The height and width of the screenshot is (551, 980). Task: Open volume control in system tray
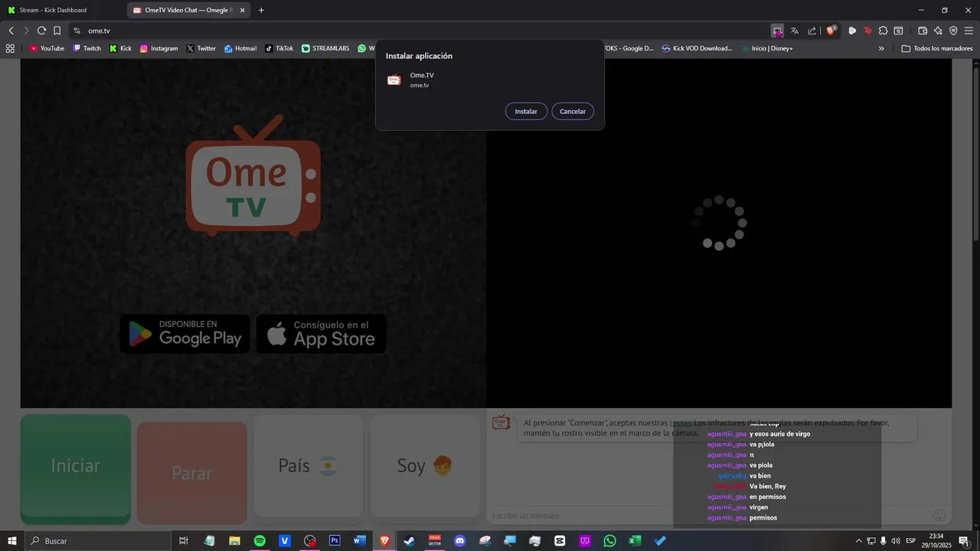895,541
